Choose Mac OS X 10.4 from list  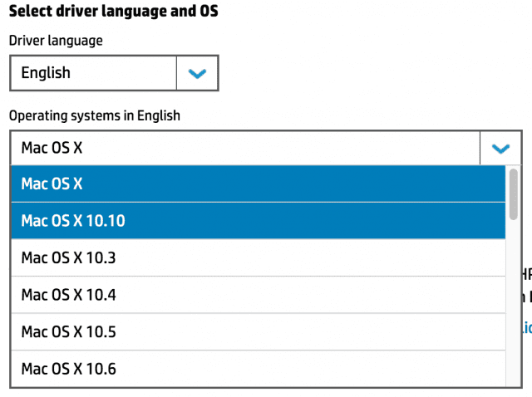259,295
